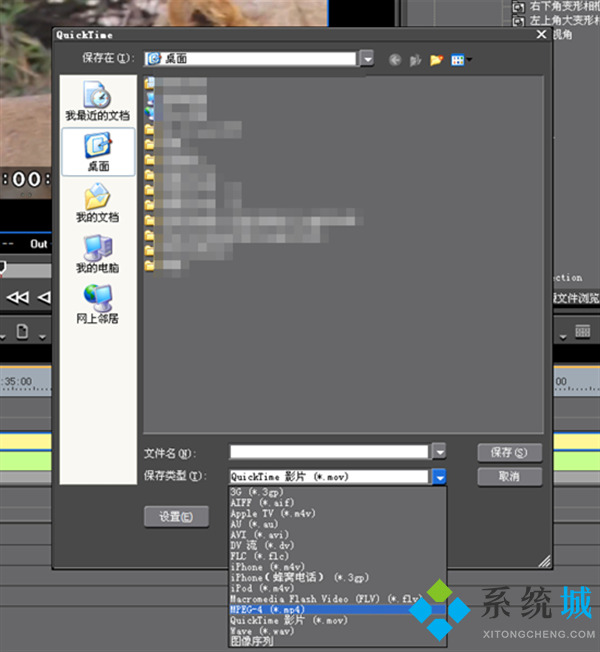600x652 pixels.
Task: Close the QuickTime dialog
Action: point(541,35)
